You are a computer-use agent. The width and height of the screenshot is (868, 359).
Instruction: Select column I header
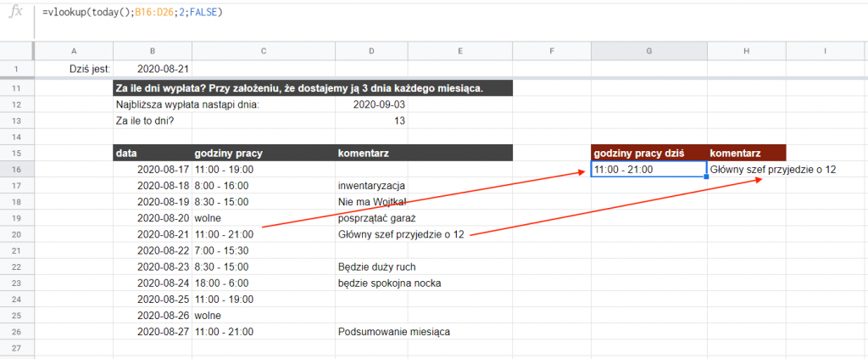coord(825,51)
